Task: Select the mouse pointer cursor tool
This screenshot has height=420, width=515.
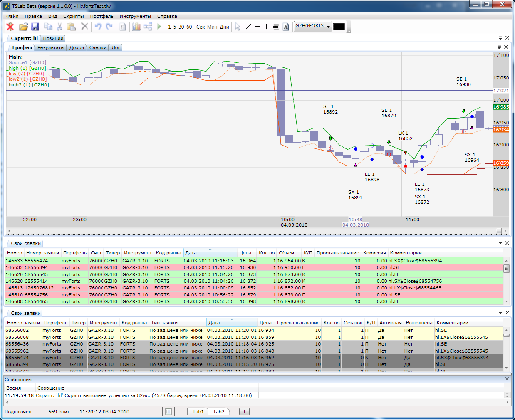Action: [x=238, y=27]
